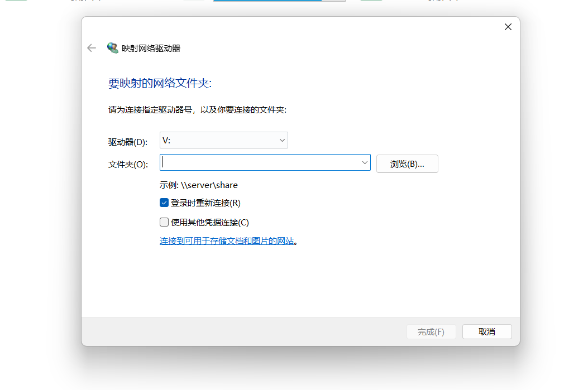588x390 pixels.
Task: Open the 驱动器 V: drive letter dropdown
Action: click(x=224, y=140)
